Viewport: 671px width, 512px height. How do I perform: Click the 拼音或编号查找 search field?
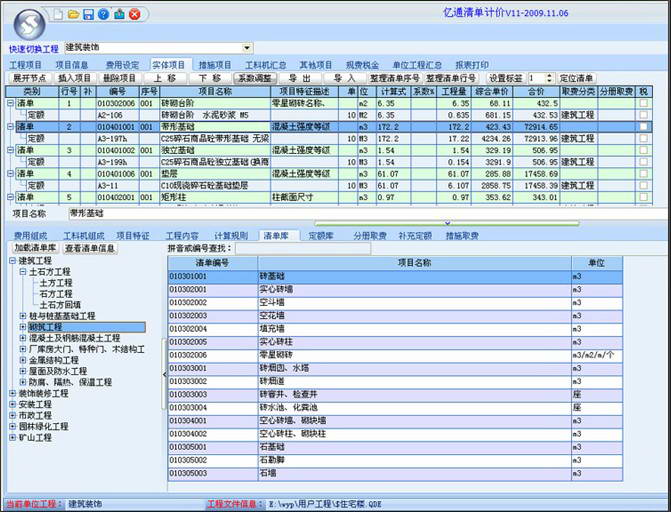tap(300, 248)
